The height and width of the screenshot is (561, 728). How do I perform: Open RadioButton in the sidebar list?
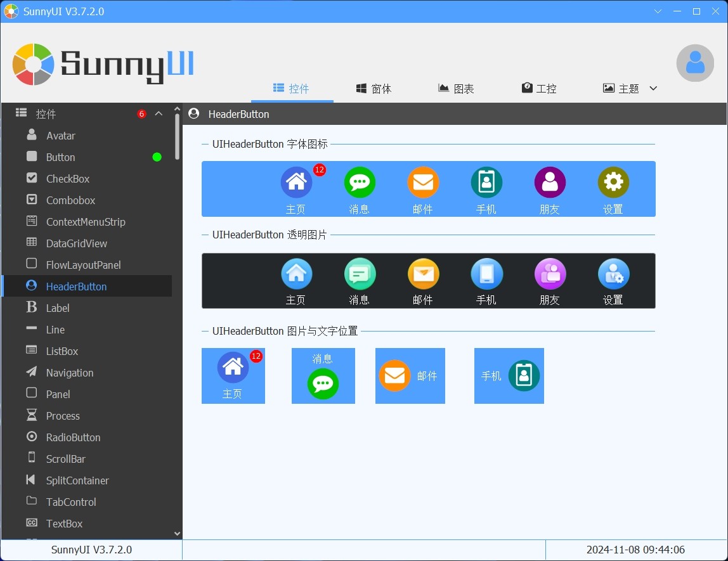[x=73, y=437]
